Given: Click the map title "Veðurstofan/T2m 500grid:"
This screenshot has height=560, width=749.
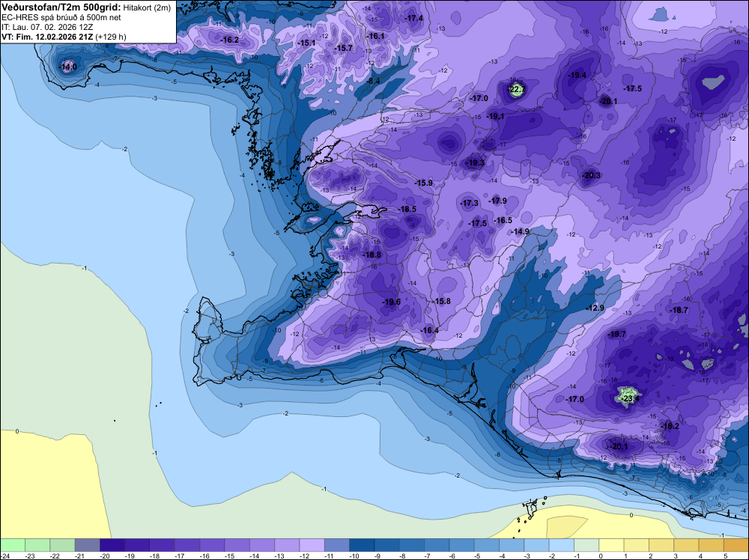Looking at the screenshot, I should coord(61,7).
